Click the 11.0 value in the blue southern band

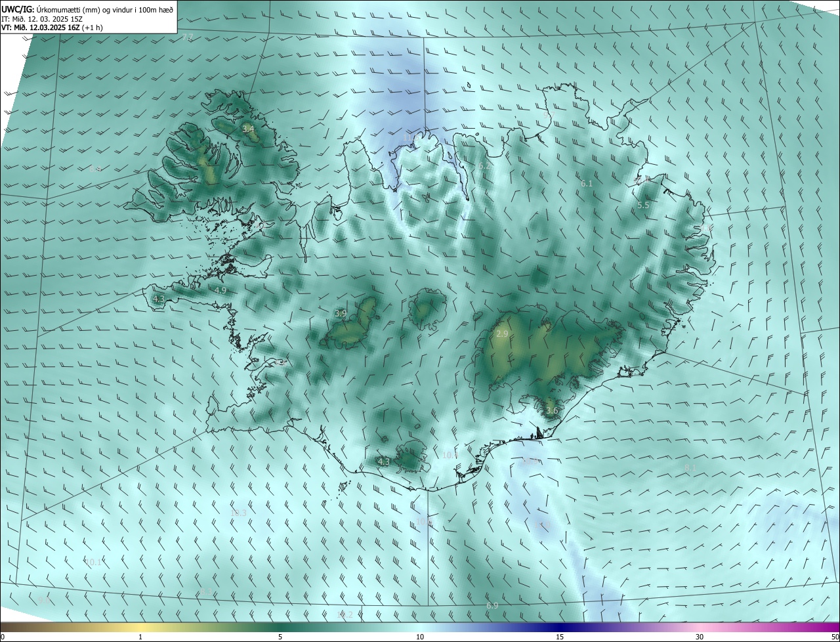(x=543, y=524)
